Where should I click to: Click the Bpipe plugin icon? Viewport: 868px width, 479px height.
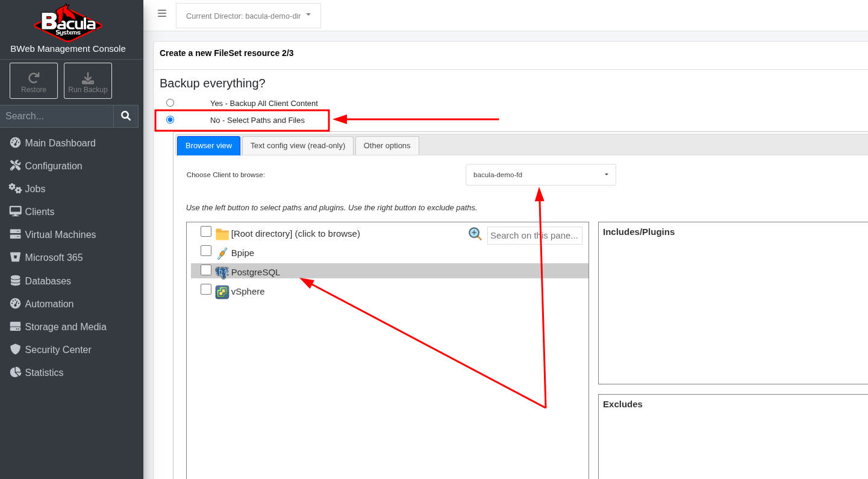coord(222,253)
